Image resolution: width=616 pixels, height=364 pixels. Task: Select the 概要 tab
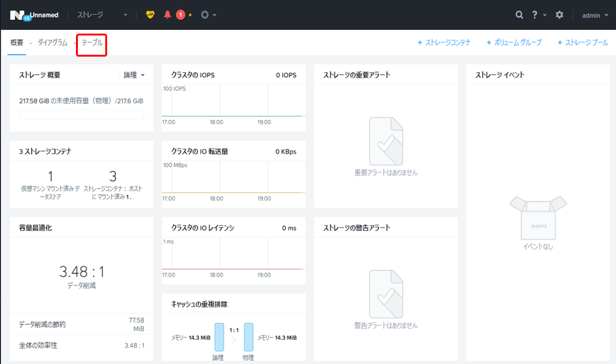tap(17, 42)
